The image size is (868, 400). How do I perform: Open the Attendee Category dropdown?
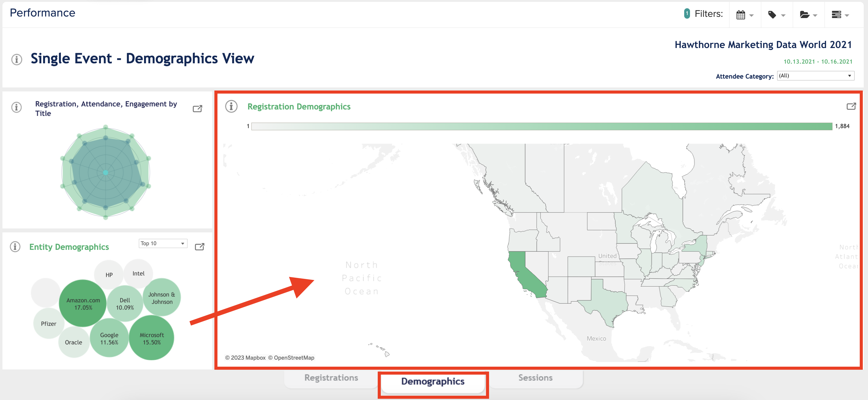[x=815, y=76]
